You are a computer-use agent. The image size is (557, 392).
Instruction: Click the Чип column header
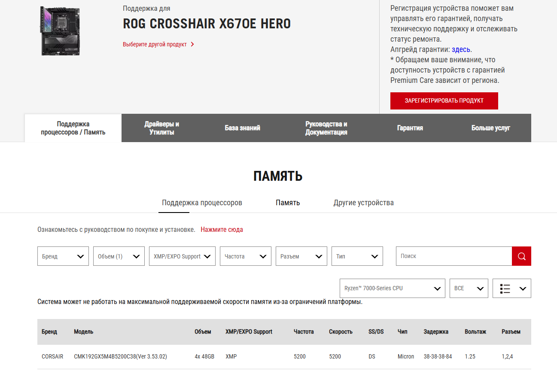(403, 332)
